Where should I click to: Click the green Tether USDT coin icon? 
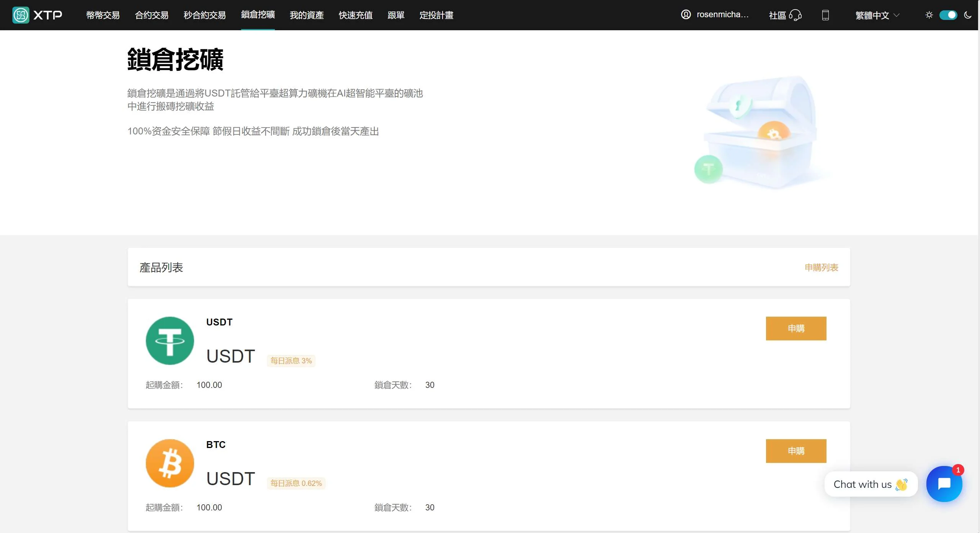pos(170,340)
